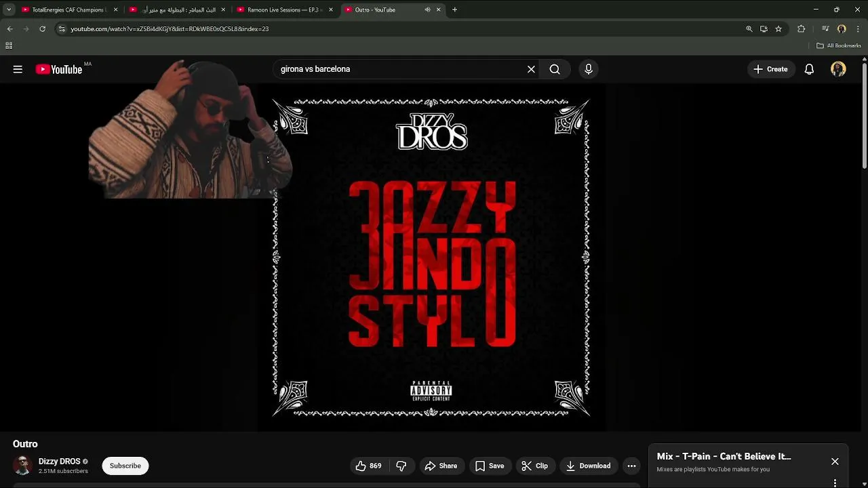Close the Mix playlist panel

(835, 462)
